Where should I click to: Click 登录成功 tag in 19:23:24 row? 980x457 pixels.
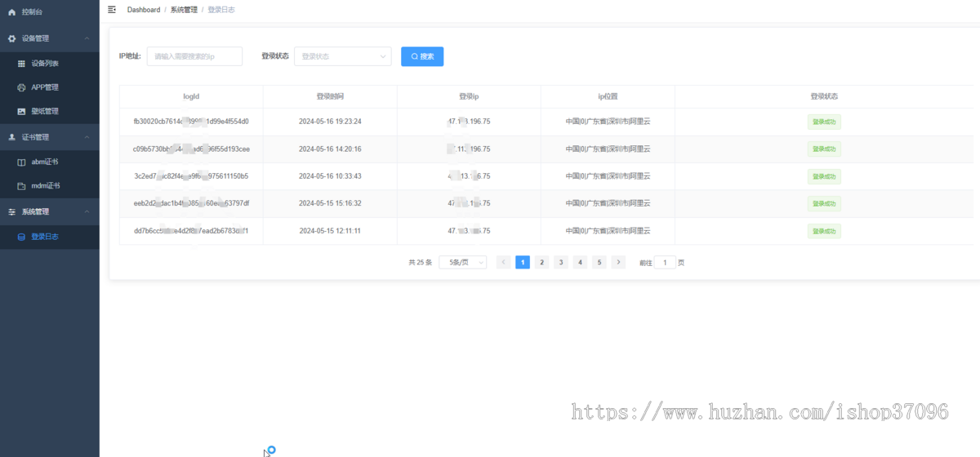tap(824, 122)
